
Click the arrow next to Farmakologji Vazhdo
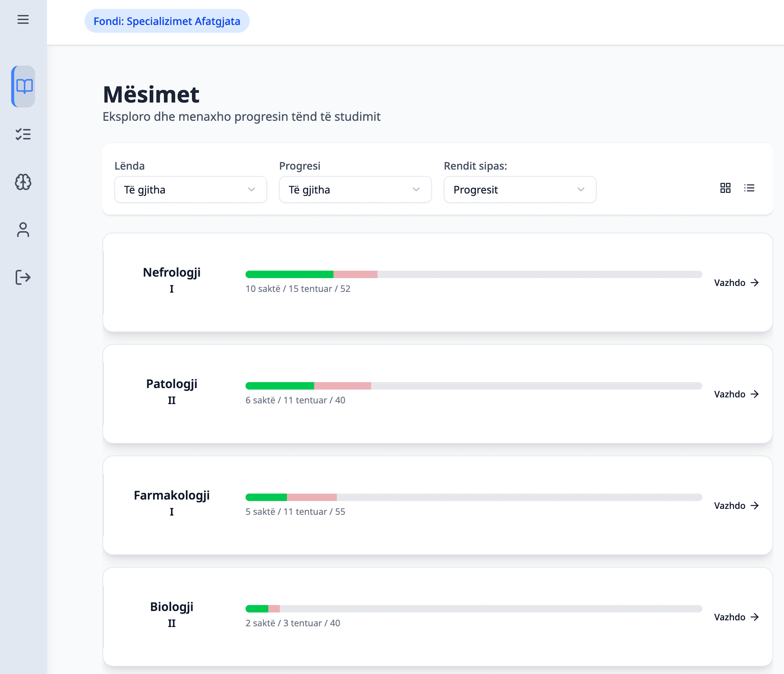[755, 505]
